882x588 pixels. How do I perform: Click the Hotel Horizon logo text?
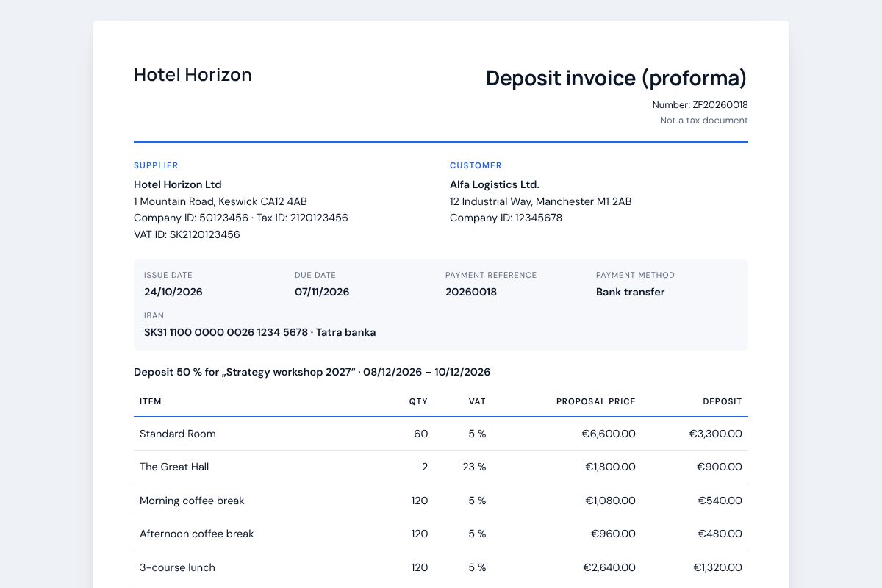click(193, 75)
